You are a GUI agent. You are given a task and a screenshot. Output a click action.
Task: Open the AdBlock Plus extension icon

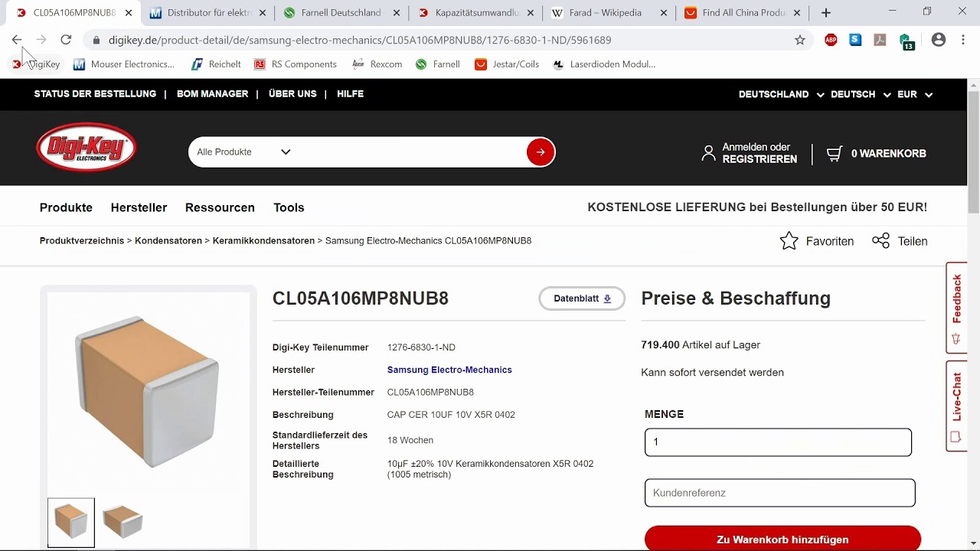[x=831, y=41]
